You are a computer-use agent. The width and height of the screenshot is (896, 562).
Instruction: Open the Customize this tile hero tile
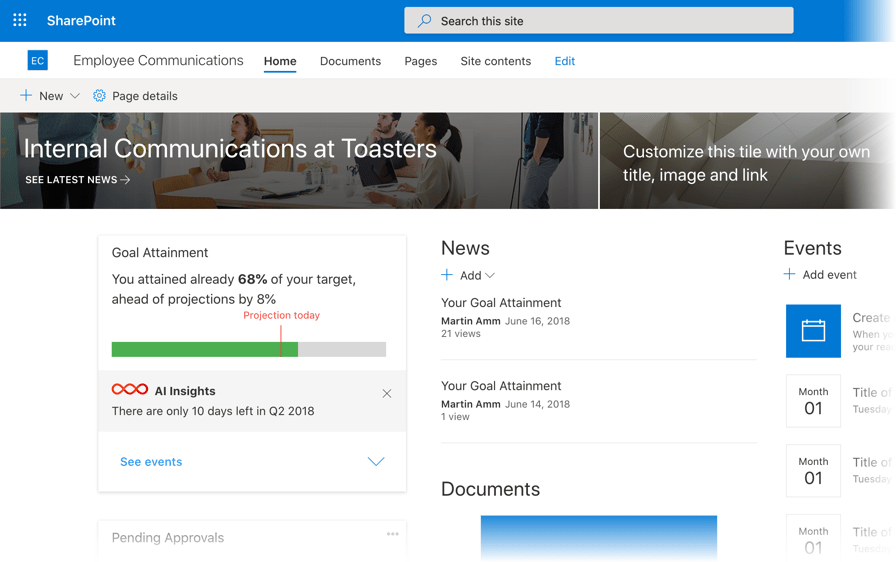click(x=747, y=160)
